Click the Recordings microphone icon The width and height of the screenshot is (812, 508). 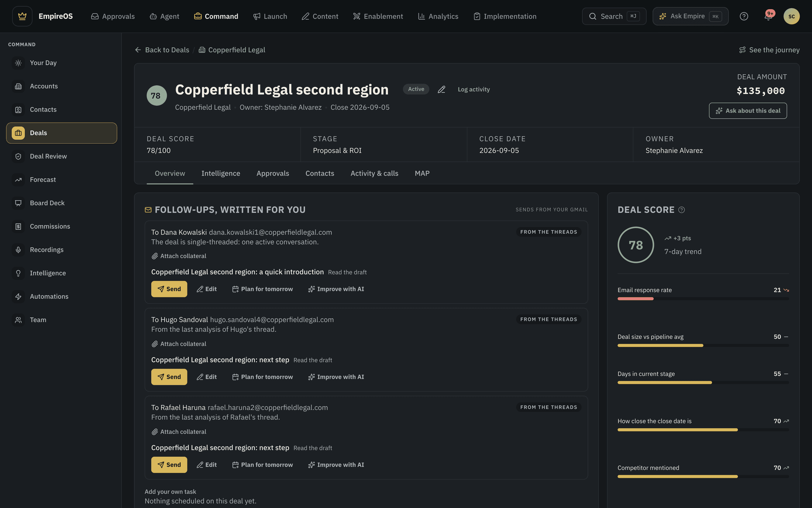[x=18, y=250]
